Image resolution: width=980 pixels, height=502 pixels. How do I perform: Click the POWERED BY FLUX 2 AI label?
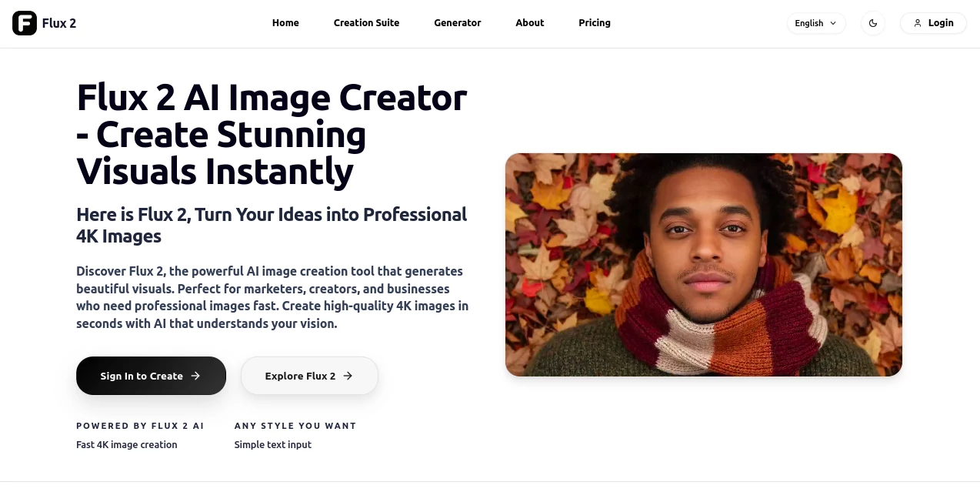point(140,426)
